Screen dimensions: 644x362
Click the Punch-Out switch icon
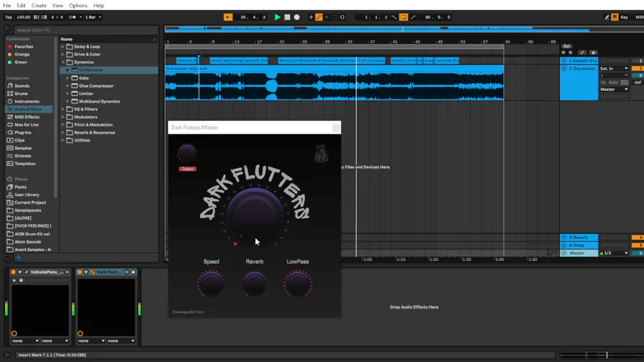pos(413,17)
